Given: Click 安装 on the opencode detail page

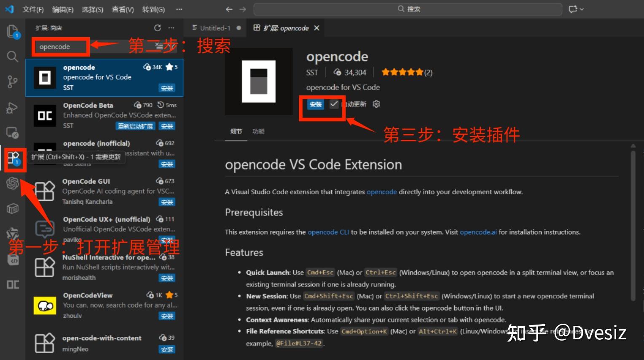Looking at the screenshot, I should (316, 104).
